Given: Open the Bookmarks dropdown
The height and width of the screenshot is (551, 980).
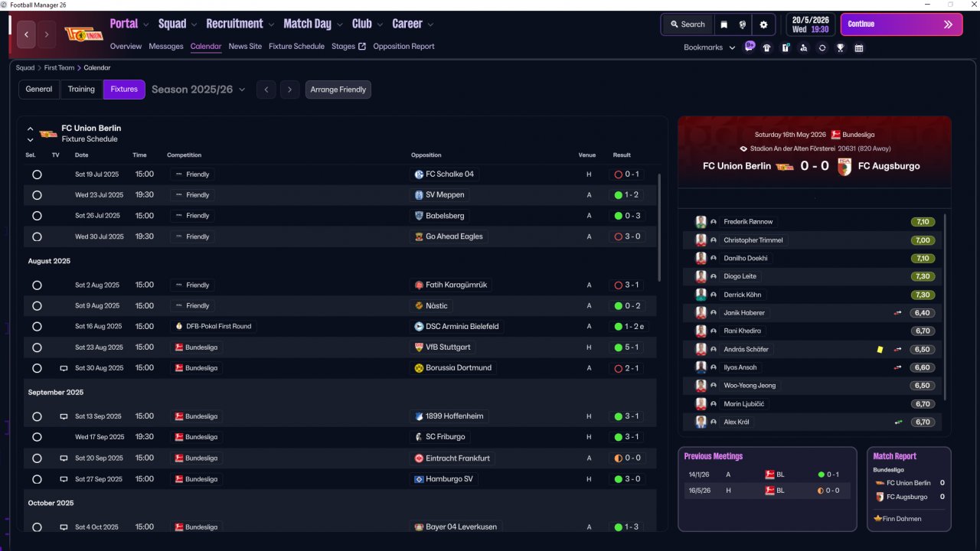Looking at the screenshot, I should pyautogui.click(x=709, y=47).
